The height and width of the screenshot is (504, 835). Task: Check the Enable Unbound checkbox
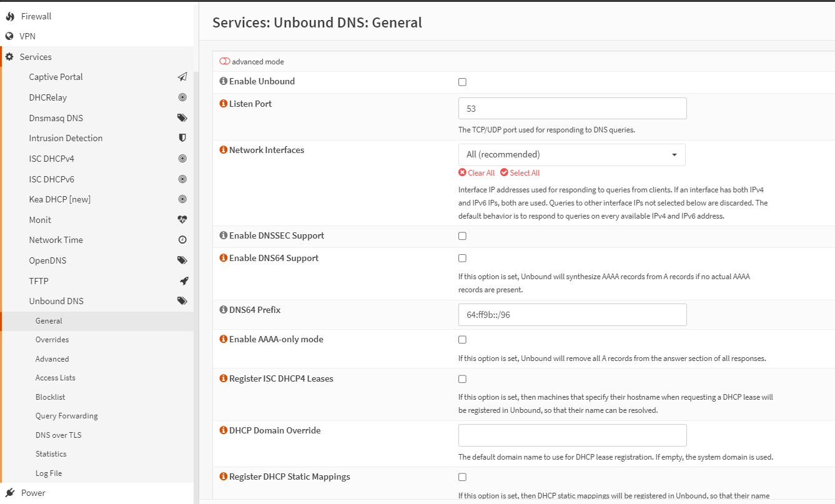point(462,82)
